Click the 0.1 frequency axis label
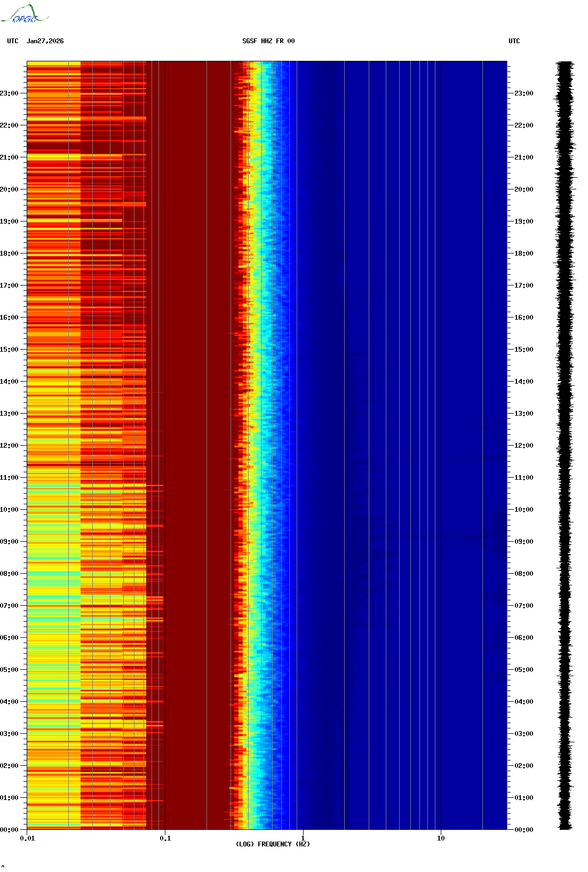588x872 pixels. click(165, 838)
